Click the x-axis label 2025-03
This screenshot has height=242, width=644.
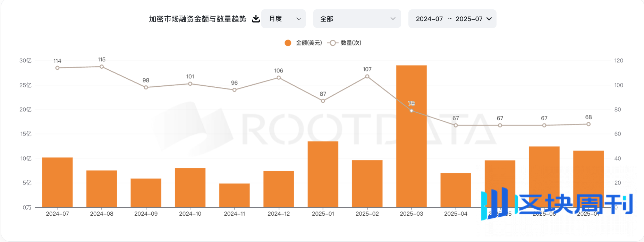coord(412,214)
